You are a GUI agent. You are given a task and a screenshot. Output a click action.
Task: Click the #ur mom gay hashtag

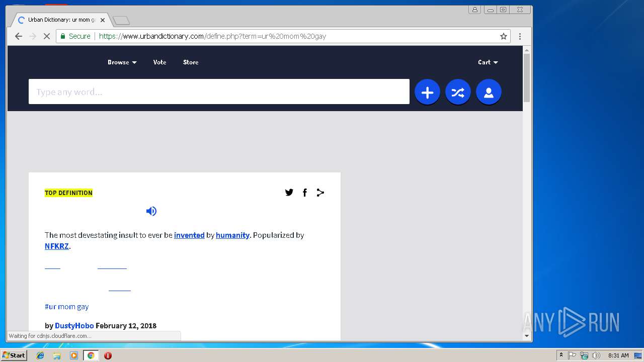coord(66,307)
